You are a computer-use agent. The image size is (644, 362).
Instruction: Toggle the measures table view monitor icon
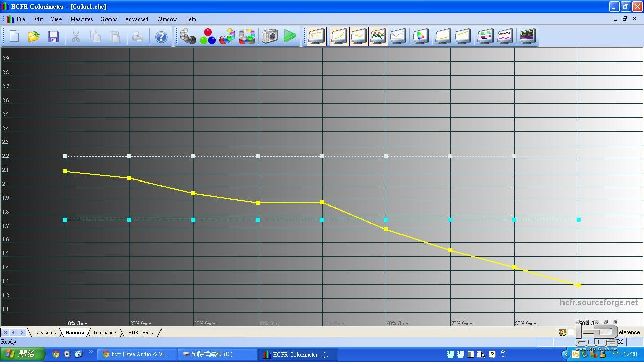tap(317, 36)
